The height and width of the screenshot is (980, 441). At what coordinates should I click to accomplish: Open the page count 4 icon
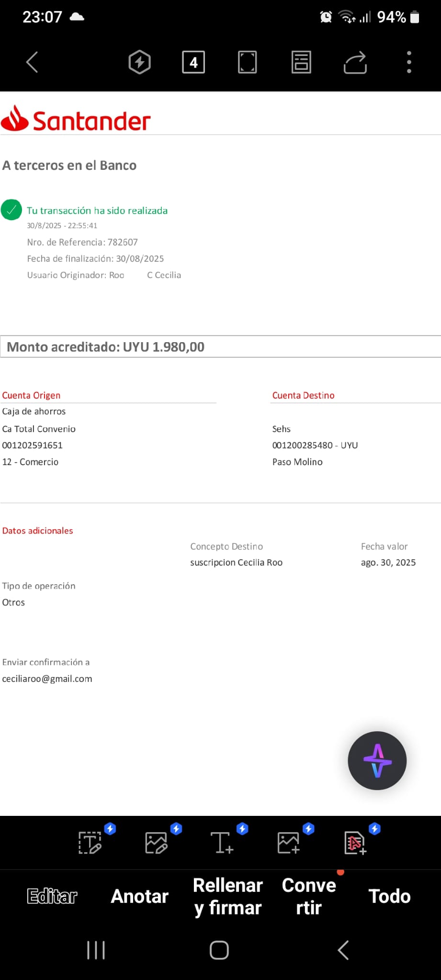pyautogui.click(x=193, y=62)
